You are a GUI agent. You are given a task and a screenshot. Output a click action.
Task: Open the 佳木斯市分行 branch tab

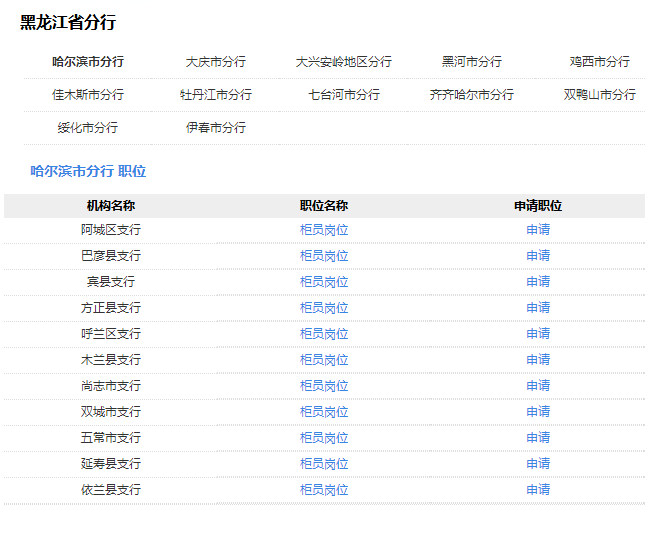click(x=88, y=95)
